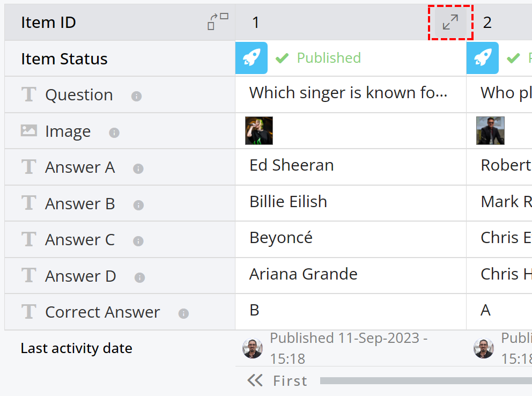Open the Billie Eilish image thumbnail
The height and width of the screenshot is (396, 532).
coord(259,130)
